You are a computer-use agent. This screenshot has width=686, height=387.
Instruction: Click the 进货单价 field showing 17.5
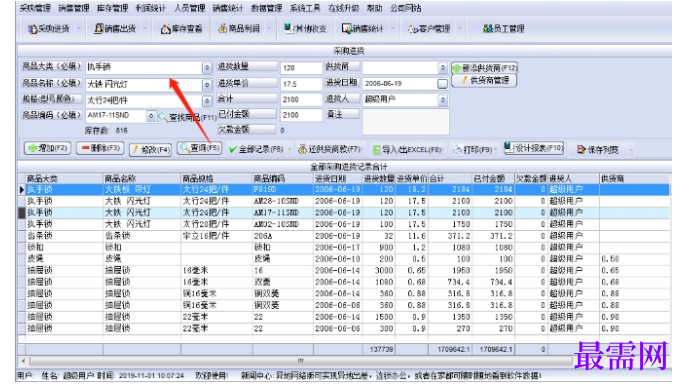click(301, 84)
